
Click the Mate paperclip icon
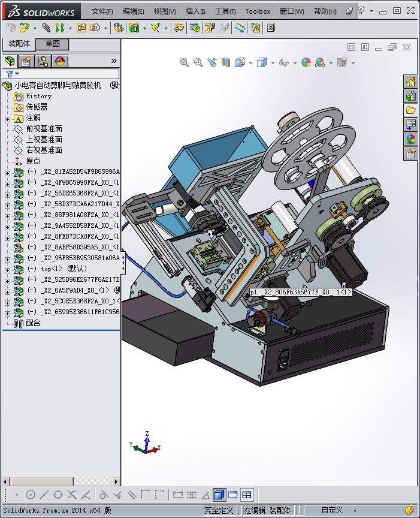(46, 28)
